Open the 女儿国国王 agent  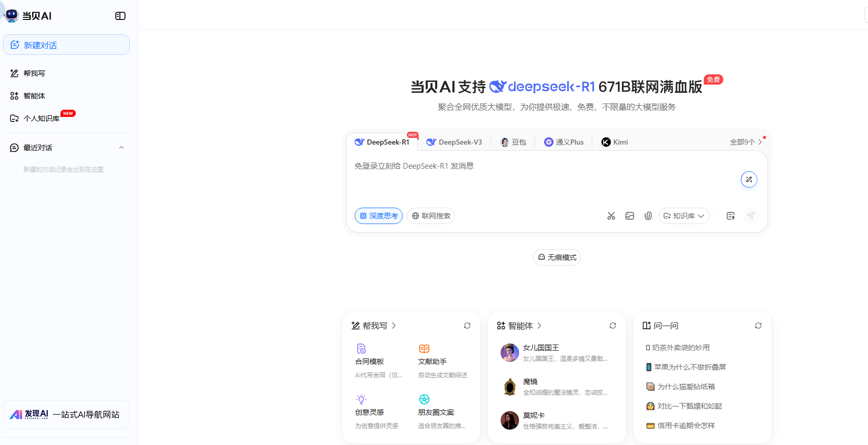[554, 353]
